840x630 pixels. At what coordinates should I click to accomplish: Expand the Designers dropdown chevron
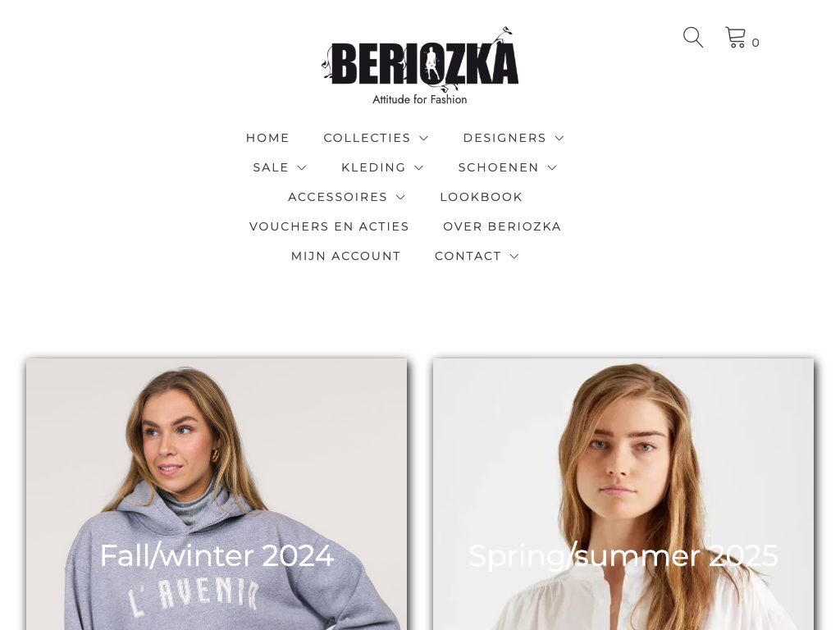pos(559,138)
